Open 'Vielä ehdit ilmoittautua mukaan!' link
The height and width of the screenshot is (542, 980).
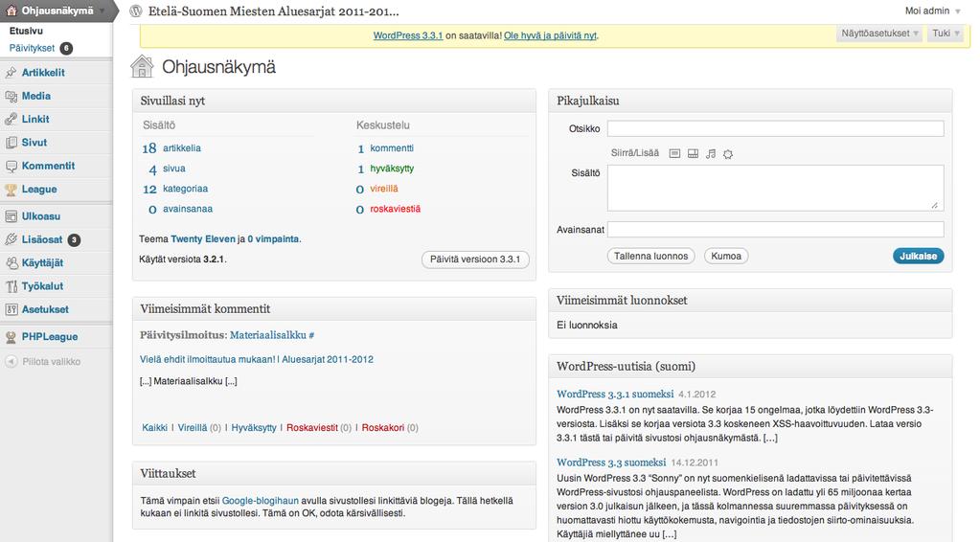coord(256,360)
